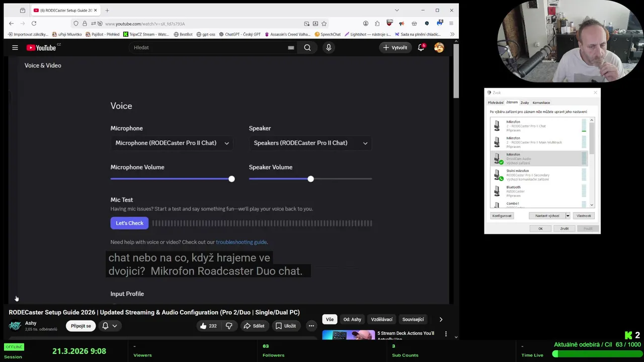Screen dimensions: 644x362
Task: Open the ChatGPT - Český GPT bookmark
Action: pos(239,34)
